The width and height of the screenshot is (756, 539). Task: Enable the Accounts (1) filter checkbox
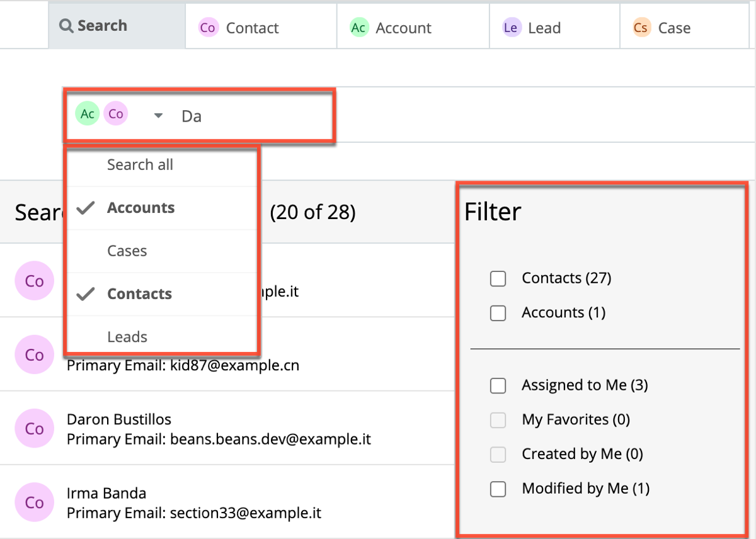point(498,313)
